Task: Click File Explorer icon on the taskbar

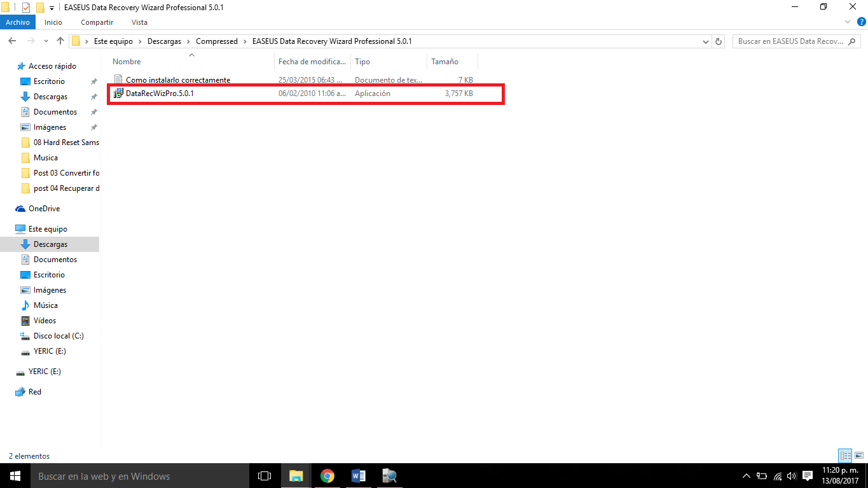Action: pos(296,476)
